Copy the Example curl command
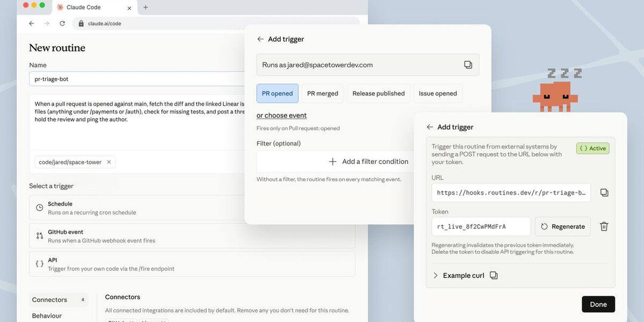The width and height of the screenshot is (644, 322). tap(494, 275)
